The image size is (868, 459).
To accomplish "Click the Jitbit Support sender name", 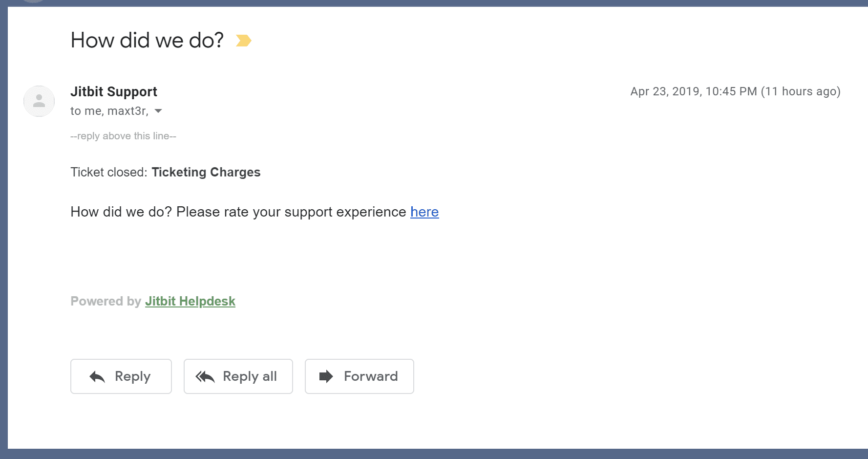I will (114, 91).
